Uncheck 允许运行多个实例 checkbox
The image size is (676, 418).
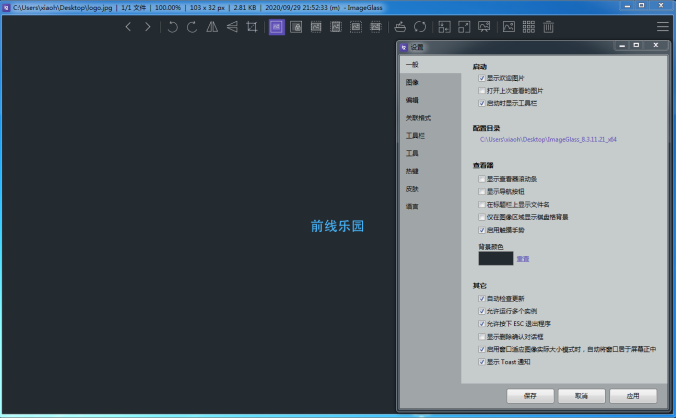482,311
